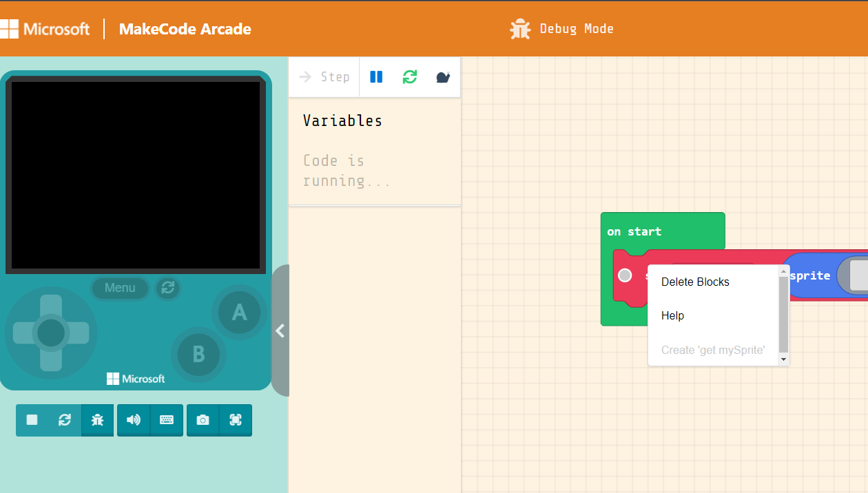Open the on-screen keyboard controls

[x=167, y=419]
